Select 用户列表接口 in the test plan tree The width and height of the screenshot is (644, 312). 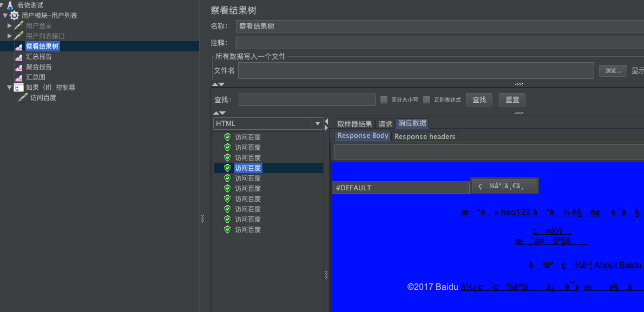pyautogui.click(x=45, y=36)
